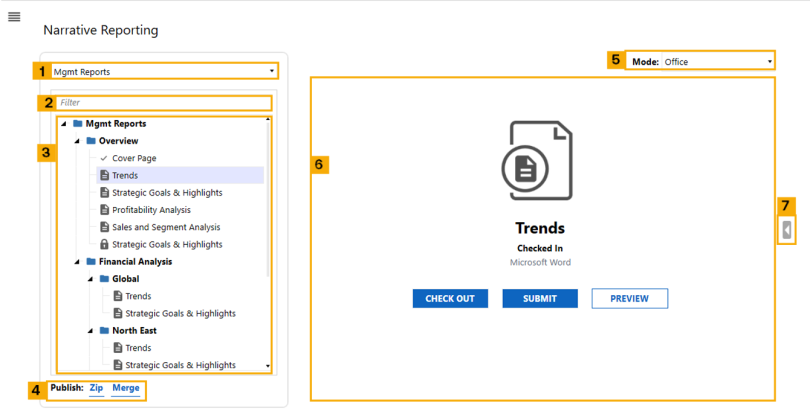Click the locked Strategic Goals & Highlights document icon
Image resolution: width=810 pixels, height=420 pixels.
(104, 245)
